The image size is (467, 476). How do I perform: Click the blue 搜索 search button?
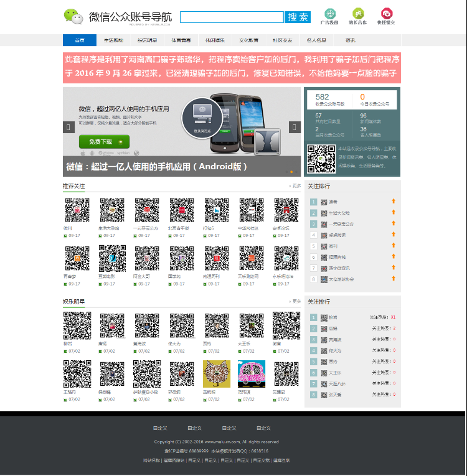[298, 17]
